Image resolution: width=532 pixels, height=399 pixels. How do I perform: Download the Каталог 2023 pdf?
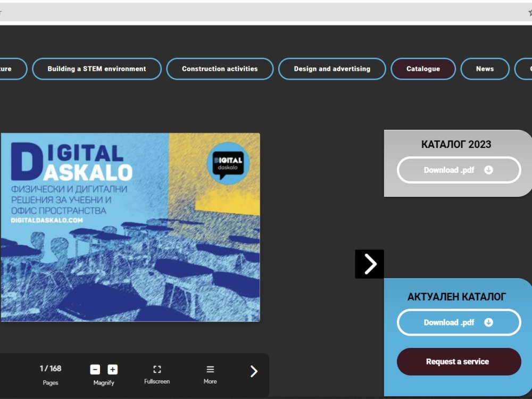click(459, 170)
